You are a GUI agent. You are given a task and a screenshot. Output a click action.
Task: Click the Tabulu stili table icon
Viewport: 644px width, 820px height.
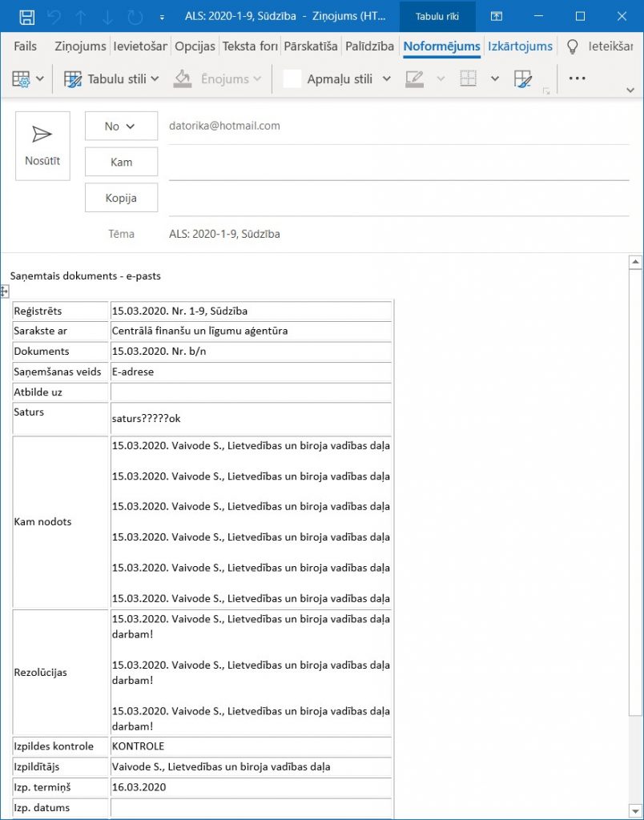tap(73, 78)
